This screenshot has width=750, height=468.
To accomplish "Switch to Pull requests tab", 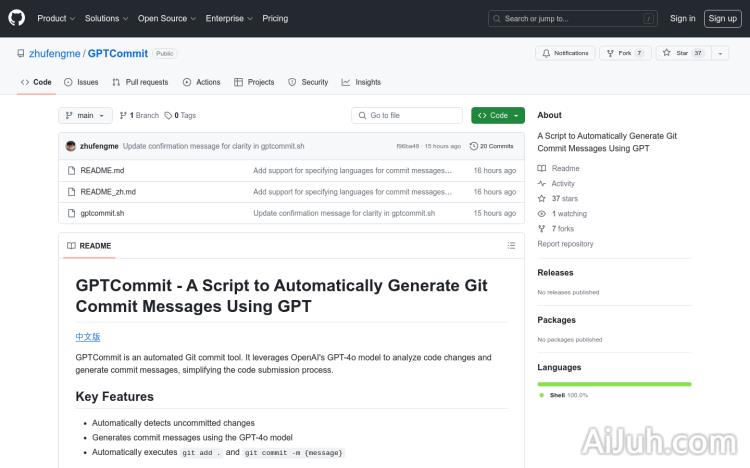I will [x=140, y=82].
